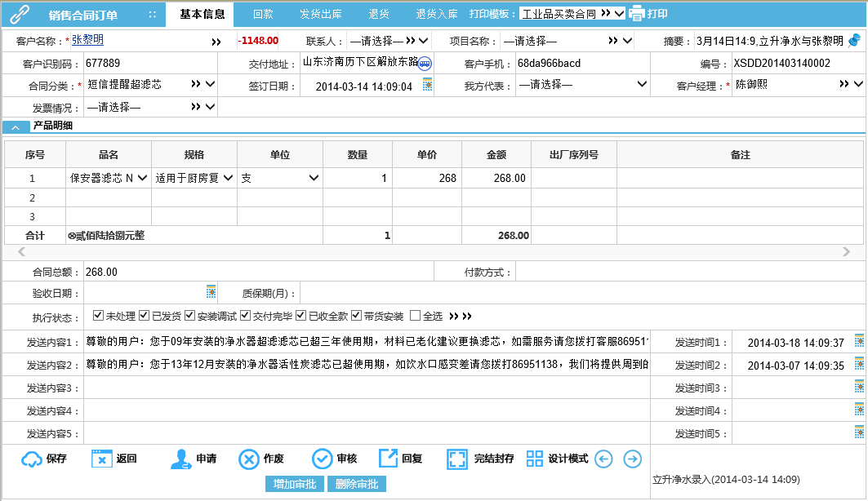Click the 回复 share icon
Viewport: 868px width, 501px height.
[388, 459]
